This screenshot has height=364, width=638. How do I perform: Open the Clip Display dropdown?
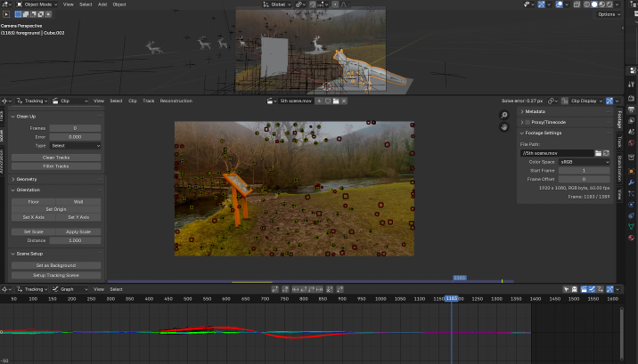click(587, 101)
